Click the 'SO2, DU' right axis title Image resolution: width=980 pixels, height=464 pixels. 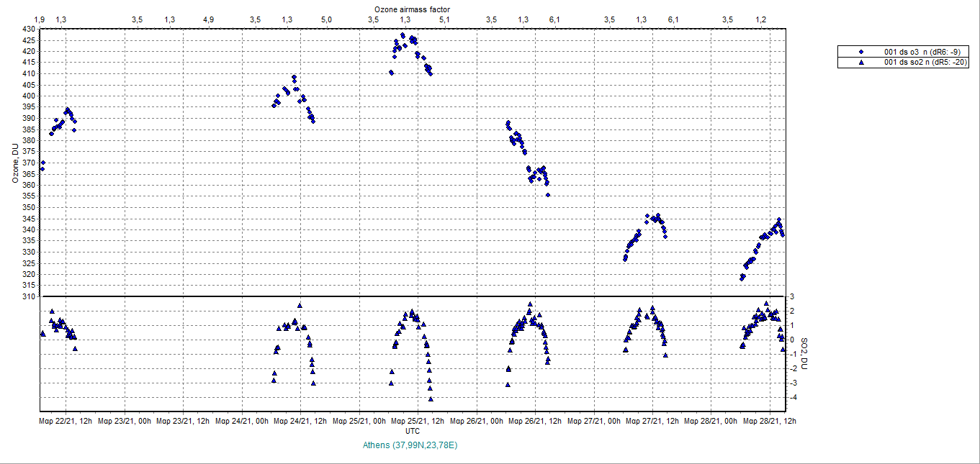pyautogui.click(x=805, y=354)
